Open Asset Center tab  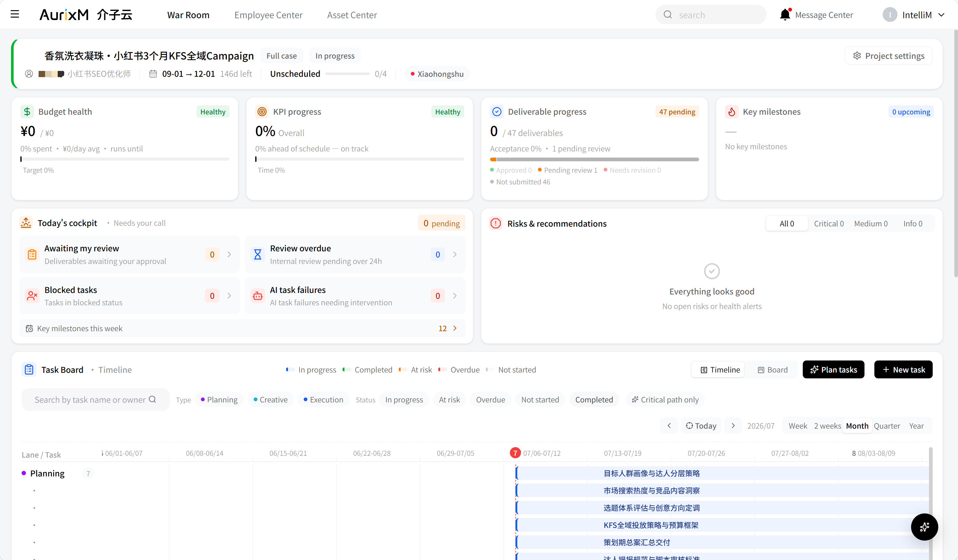[352, 15]
